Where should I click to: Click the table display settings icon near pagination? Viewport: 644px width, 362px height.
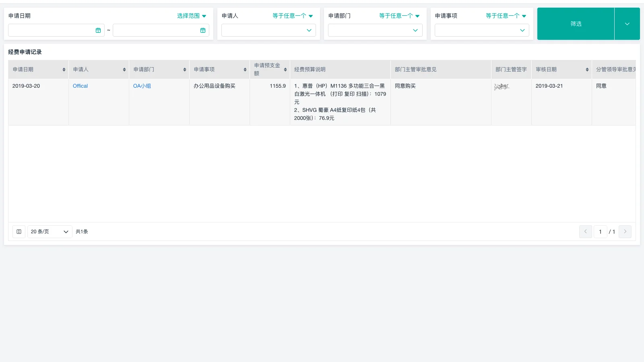(19, 231)
